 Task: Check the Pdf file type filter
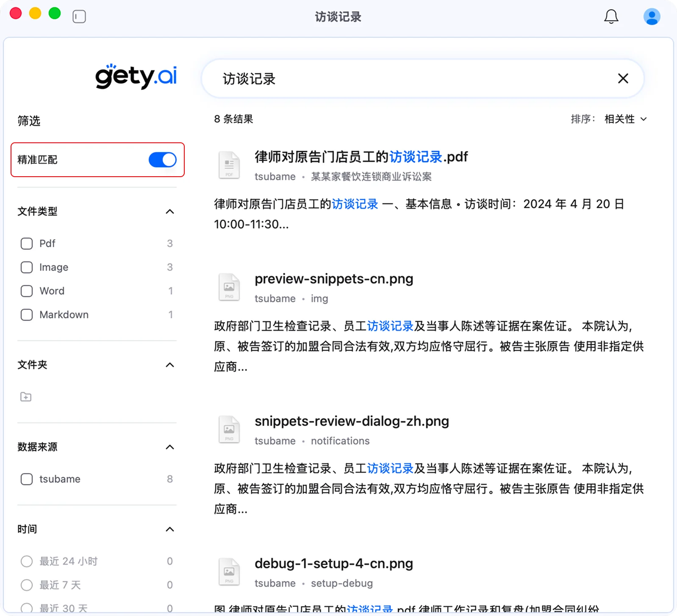point(27,244)
